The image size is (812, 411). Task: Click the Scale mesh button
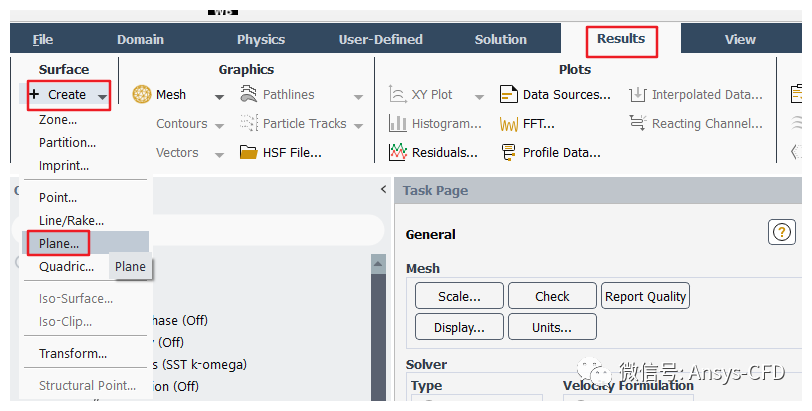(x=459, y=296)
